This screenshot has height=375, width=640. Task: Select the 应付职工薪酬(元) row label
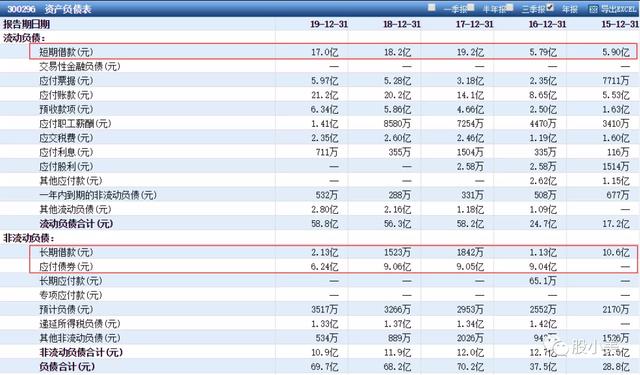tap(75, 124)
